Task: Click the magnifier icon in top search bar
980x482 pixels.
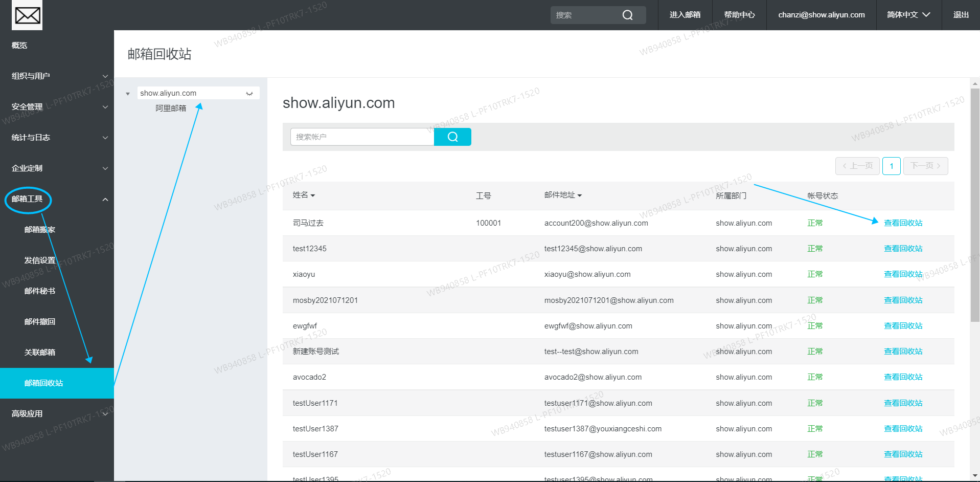Action: click(627, 15)
